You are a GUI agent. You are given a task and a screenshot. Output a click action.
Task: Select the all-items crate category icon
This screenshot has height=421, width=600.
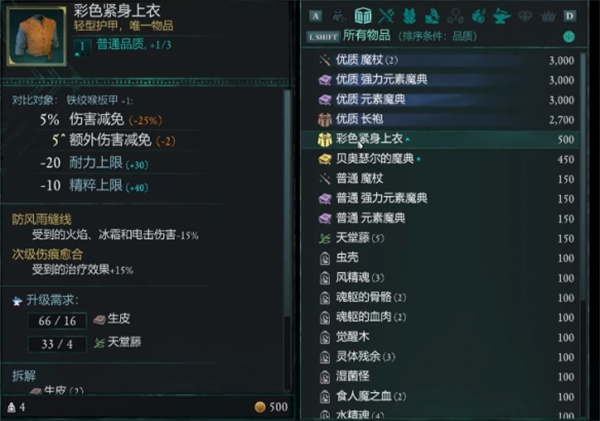(x=363, y=16)
